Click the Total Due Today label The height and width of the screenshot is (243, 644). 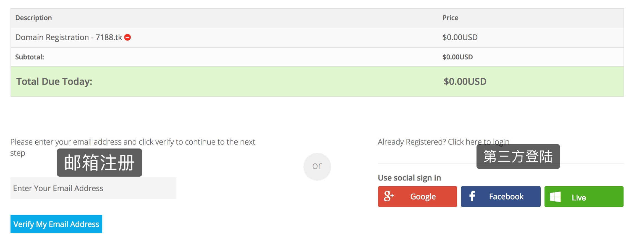pos(54,81)
